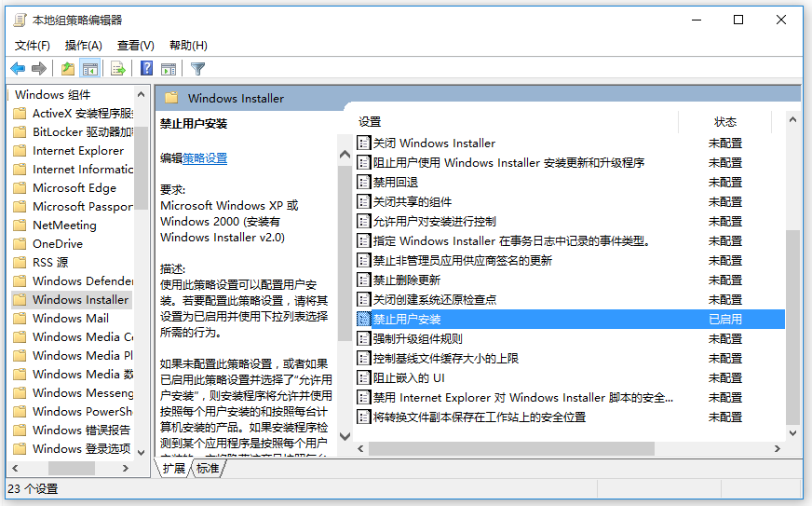Image resolution: width=812 pixels, height=506 pixels.
Task: Click the Internet Explorer folder icon in tree
Action: [x=20, y=151]
